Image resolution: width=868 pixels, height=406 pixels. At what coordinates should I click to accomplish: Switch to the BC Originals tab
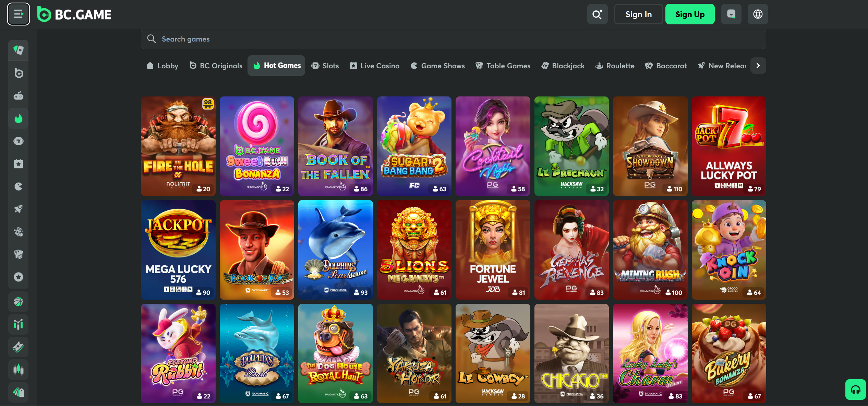(x=216, y=66)
